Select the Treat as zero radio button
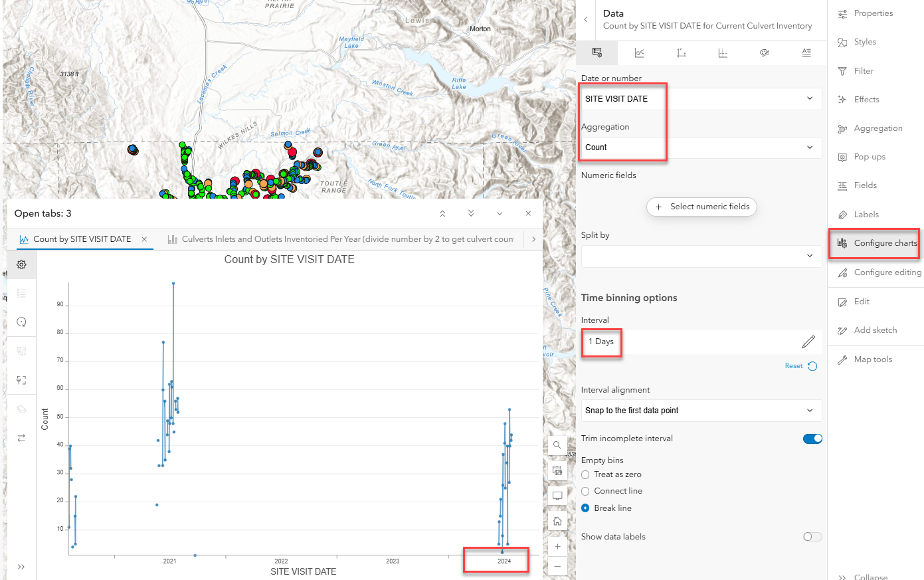 585,474
